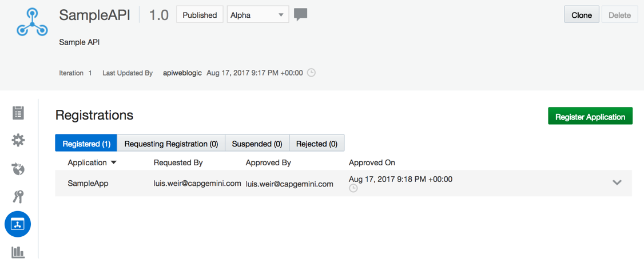Click the clock icon beside last updated time
The width and height of the screenshot is (644, 262).
312,73
